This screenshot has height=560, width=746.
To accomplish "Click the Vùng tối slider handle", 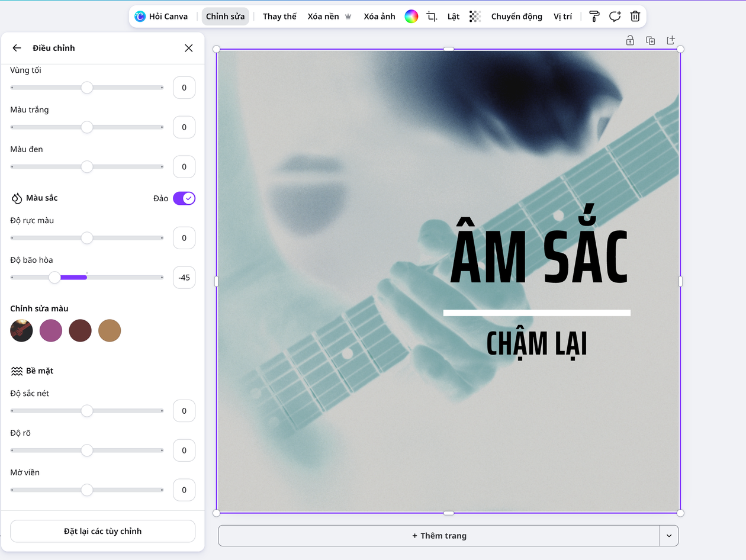I will [x=87, y=88].
